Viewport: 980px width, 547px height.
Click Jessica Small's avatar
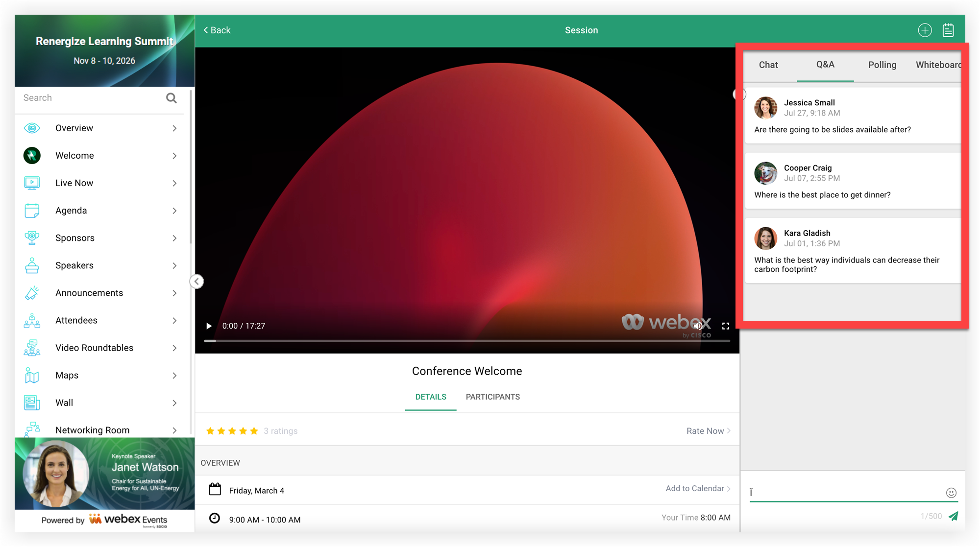[765, 108]
